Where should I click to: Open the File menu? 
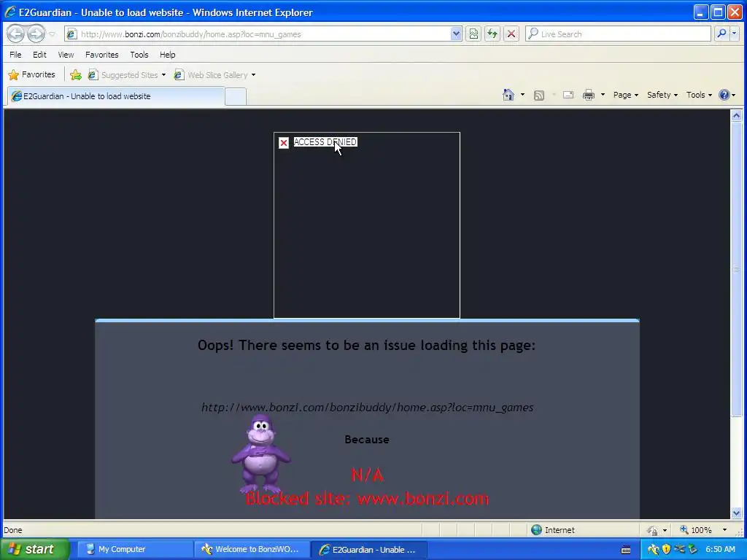pos(15,55)
